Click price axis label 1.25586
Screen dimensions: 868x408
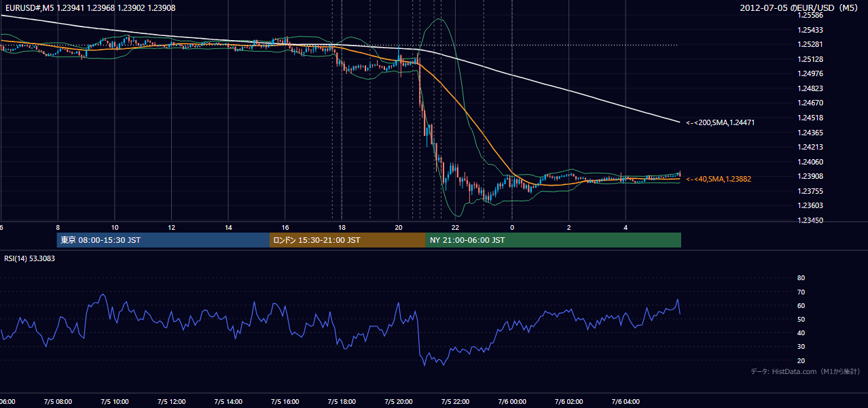810,15
